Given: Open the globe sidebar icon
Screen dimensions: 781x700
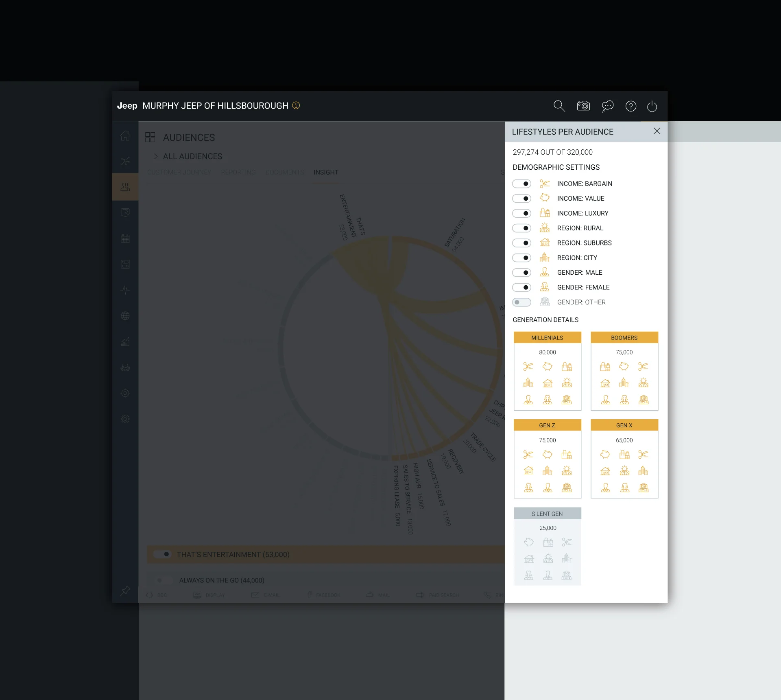Looking at the screenshot, I should [125, 316].
